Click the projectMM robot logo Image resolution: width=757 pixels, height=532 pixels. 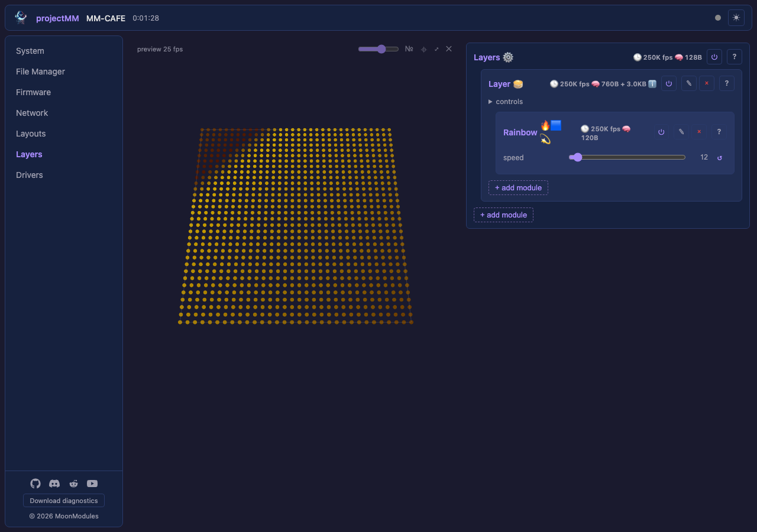coord(21,18)
